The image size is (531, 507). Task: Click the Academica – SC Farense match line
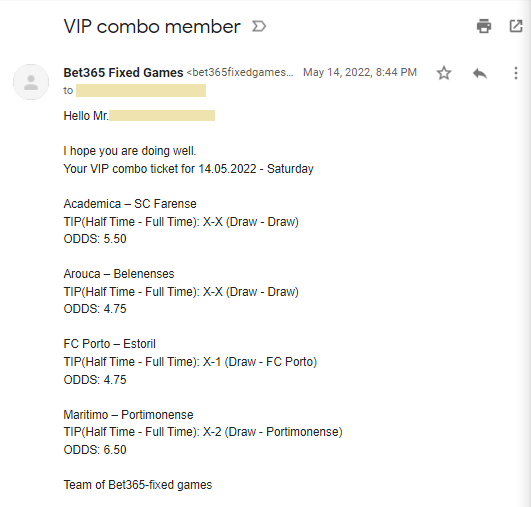point(130,204)
